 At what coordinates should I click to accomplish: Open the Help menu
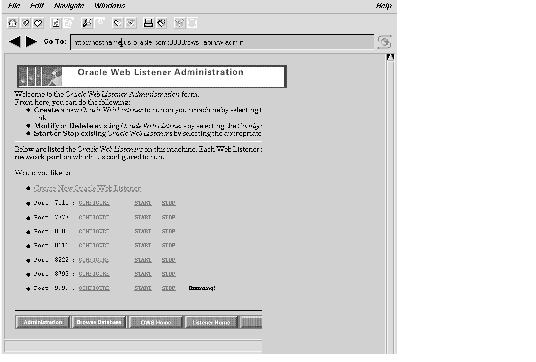coord(384,5)
